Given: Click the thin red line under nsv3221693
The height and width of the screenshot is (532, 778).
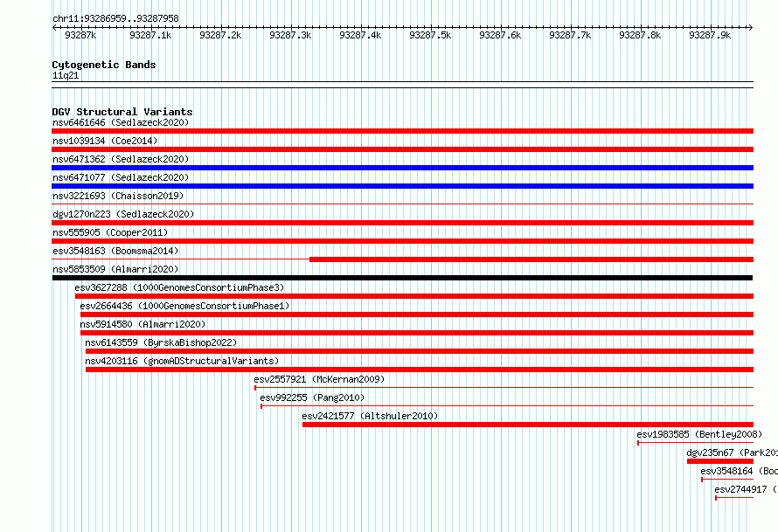Looking at the screenshot, I should (402, 204).
